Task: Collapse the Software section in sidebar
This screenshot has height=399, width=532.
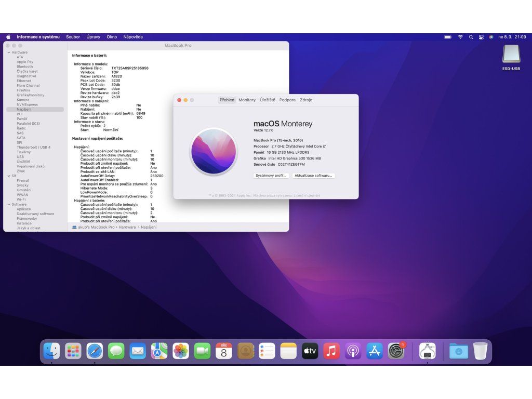Action: coord(8,205)
